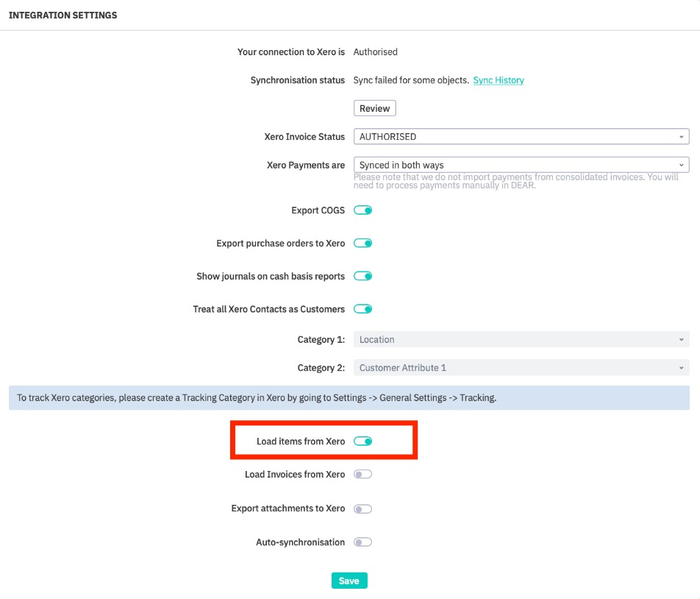Click the 'Synchronisation status' label
This screenshot has height=599, width=700.
click(x=297, y=80)
